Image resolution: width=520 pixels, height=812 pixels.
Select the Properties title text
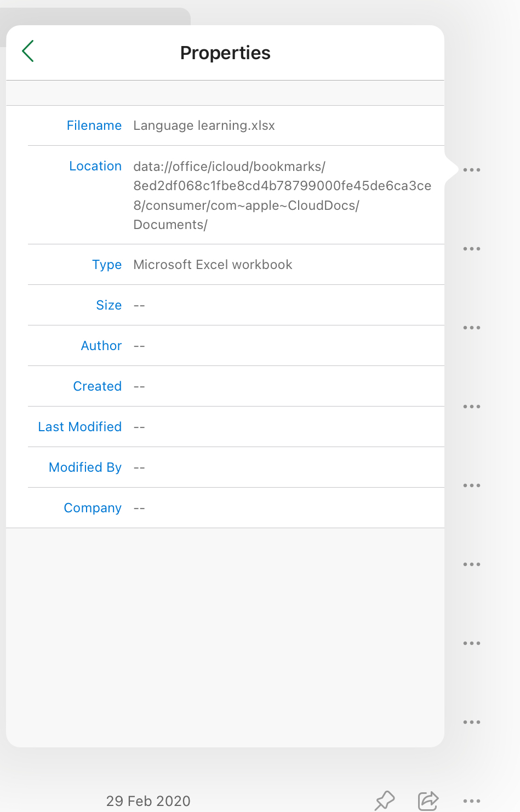(x=225, y=53)
